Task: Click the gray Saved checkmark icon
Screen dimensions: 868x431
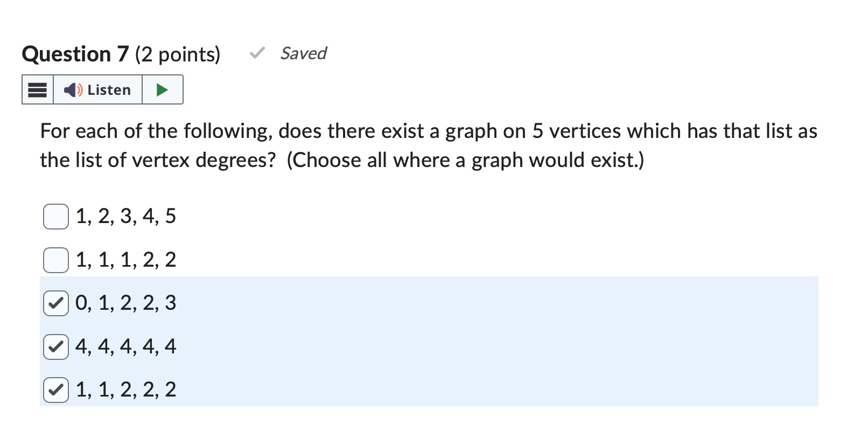Action: point(257,53)
